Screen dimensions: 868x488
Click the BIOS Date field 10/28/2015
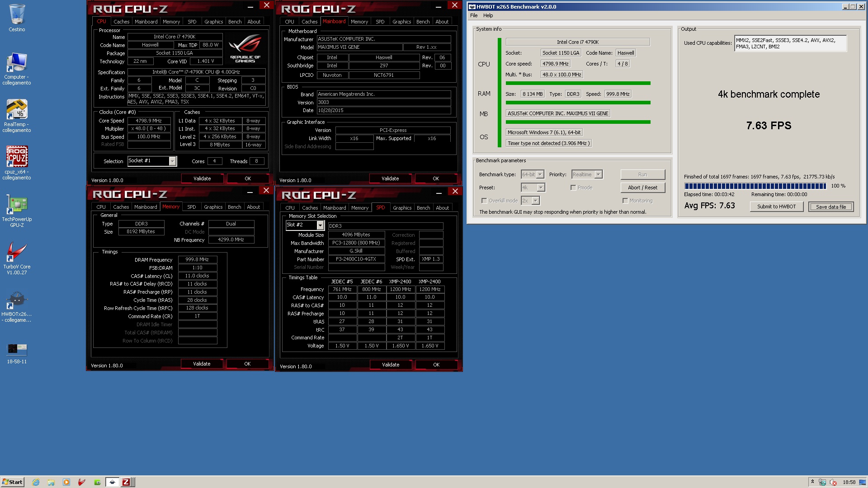click(384, 110)
